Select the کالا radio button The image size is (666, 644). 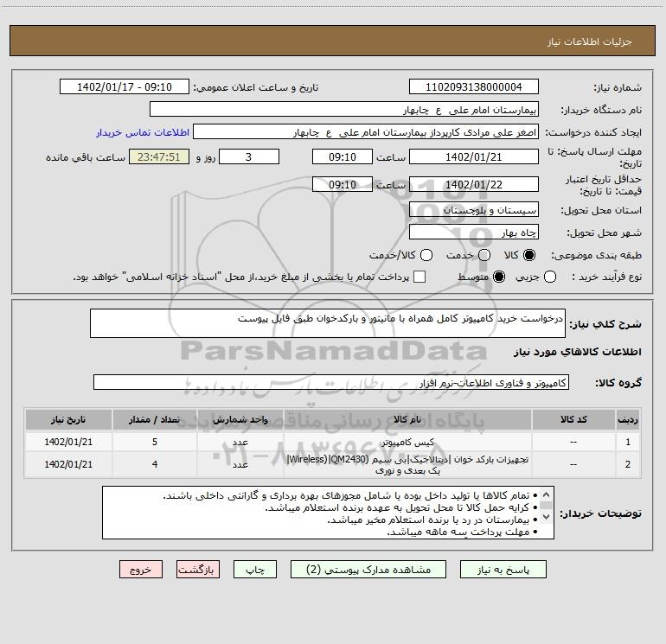click(x=529, y=255)
